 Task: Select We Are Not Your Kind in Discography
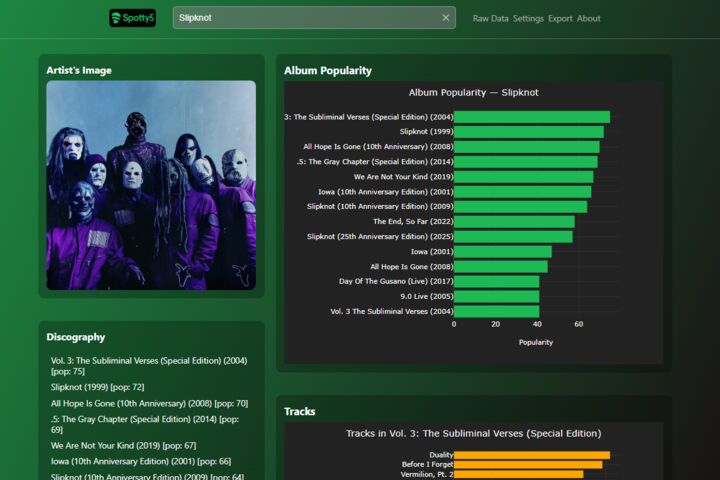point(124,446)
